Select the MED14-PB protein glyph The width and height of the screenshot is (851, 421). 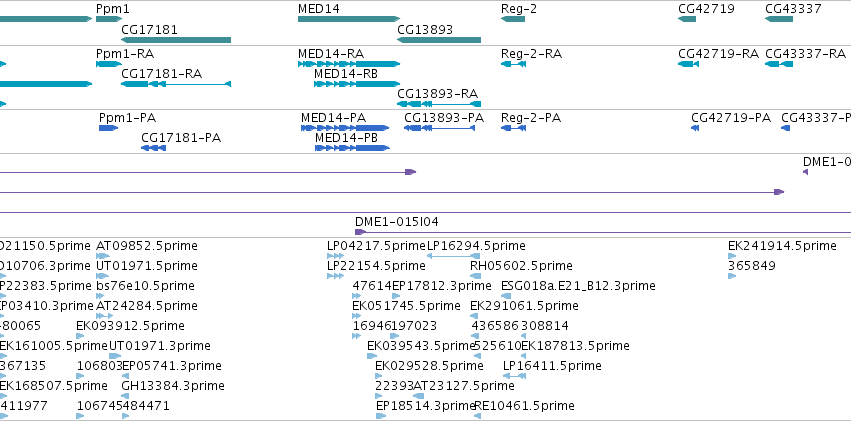pos(352,148)
